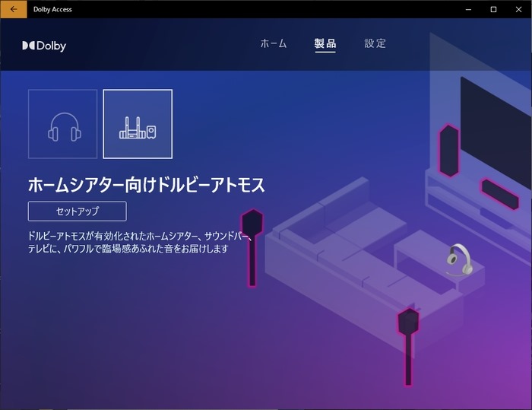This screenshot has height=410, width=532.
Task: Click the ドルビーアトモスが有効化された description text
Action: point(141,242)
